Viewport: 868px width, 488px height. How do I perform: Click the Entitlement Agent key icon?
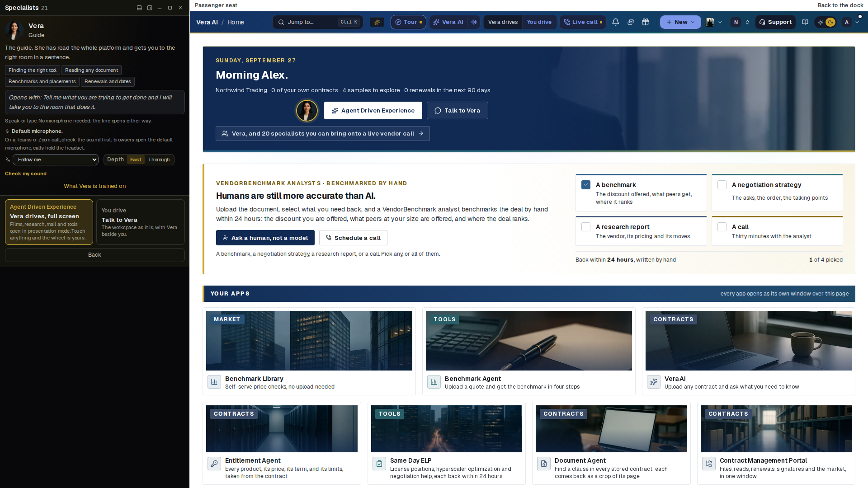[x=214, y=464]
